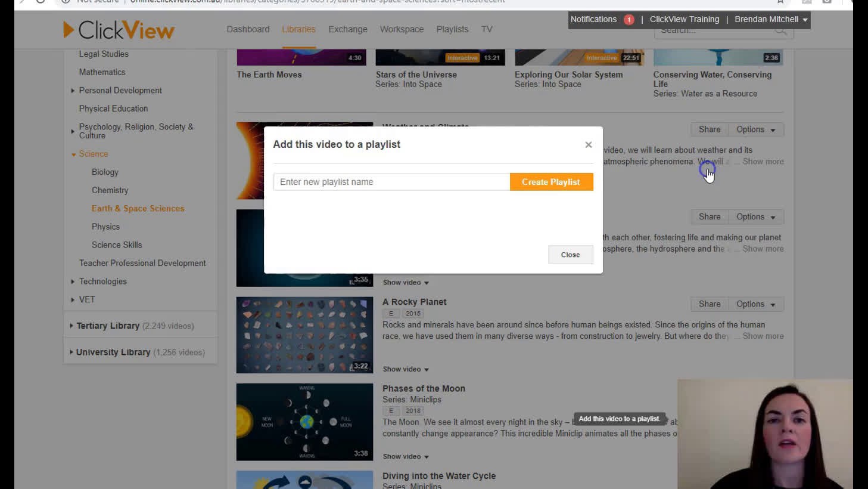Click the Water as a Resource series link

pyautogui.click(x=718, y=94)
